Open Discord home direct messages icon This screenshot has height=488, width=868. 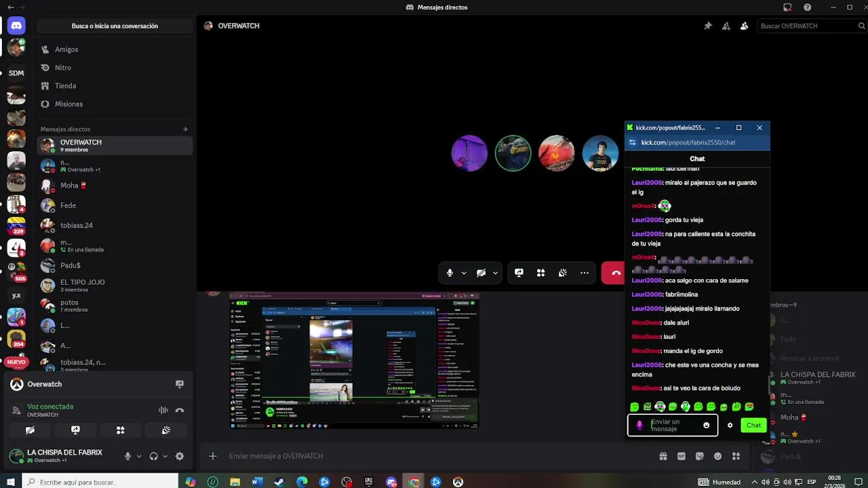click(16, 26)
